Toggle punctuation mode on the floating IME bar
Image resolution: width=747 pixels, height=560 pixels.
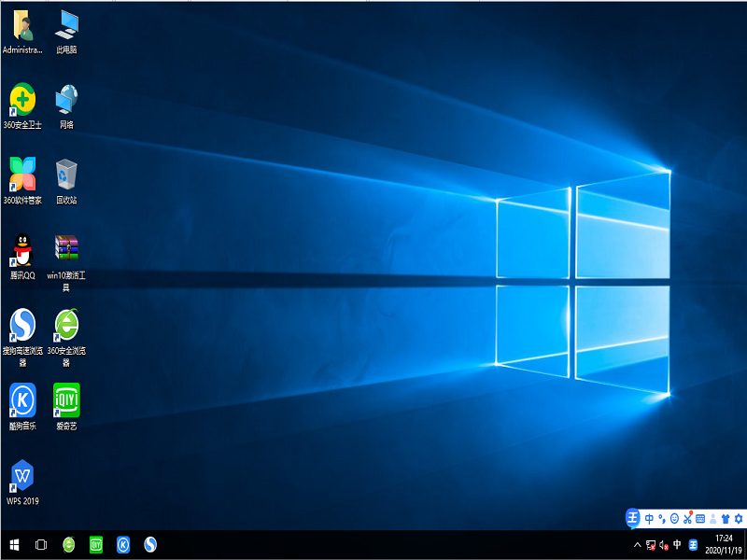(661, 518)
